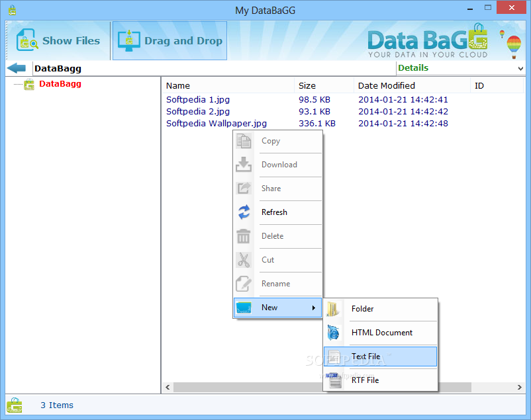Click date 2014-01-21 14:42:41
The height and width of the screenshot is (420, 531).
(403, 100)
